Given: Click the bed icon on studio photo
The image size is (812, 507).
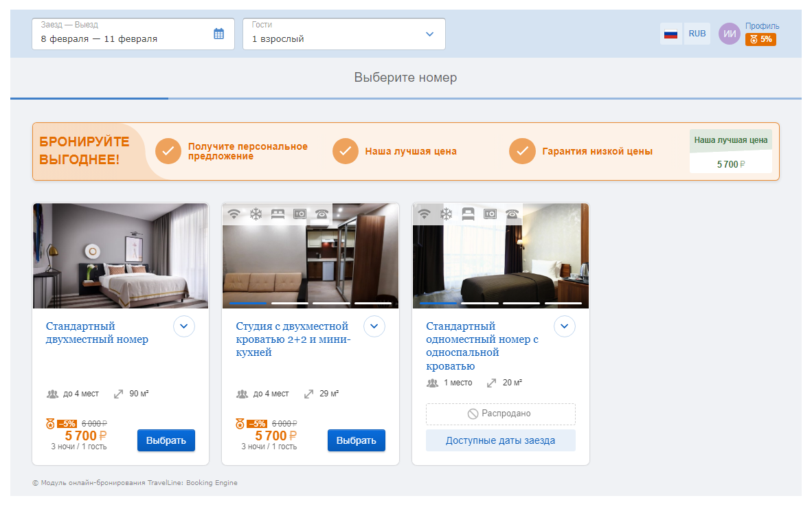Looking at the screenshot, I should [x=278, y=214].
